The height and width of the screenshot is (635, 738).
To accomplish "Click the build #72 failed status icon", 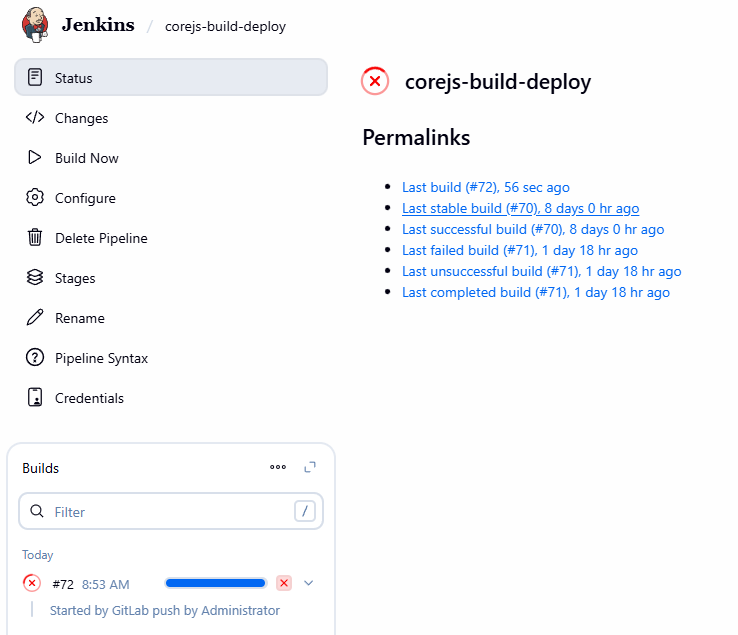I will click(x=32, y=583).
